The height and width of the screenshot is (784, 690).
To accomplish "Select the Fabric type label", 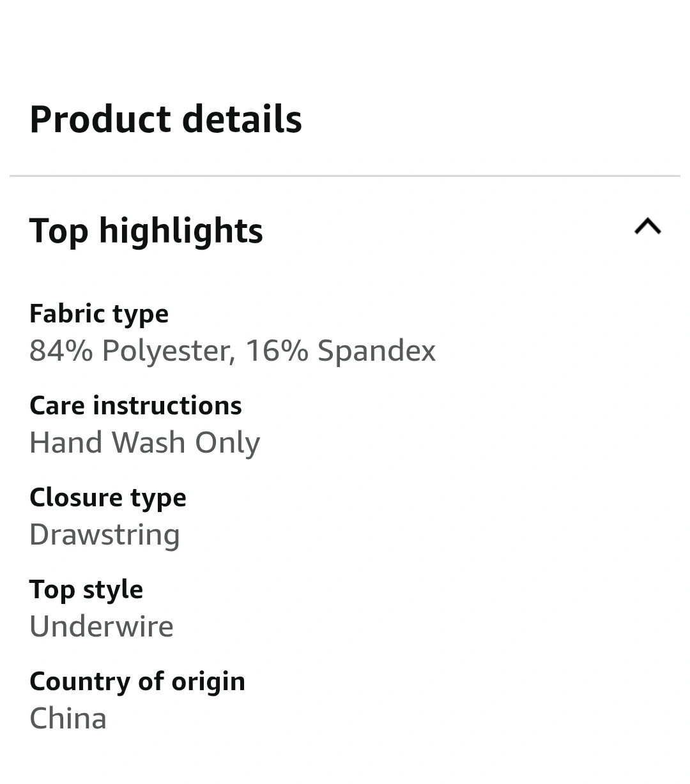I will click(x=99, y=313).
